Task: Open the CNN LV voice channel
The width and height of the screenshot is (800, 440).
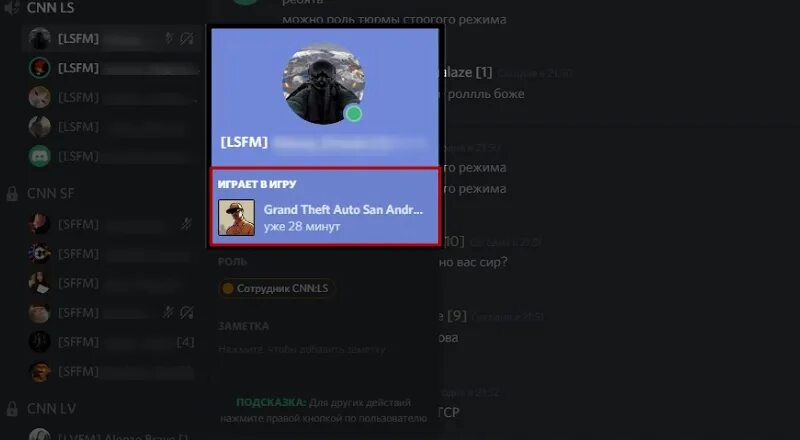Action: click(x=52, y=409)
